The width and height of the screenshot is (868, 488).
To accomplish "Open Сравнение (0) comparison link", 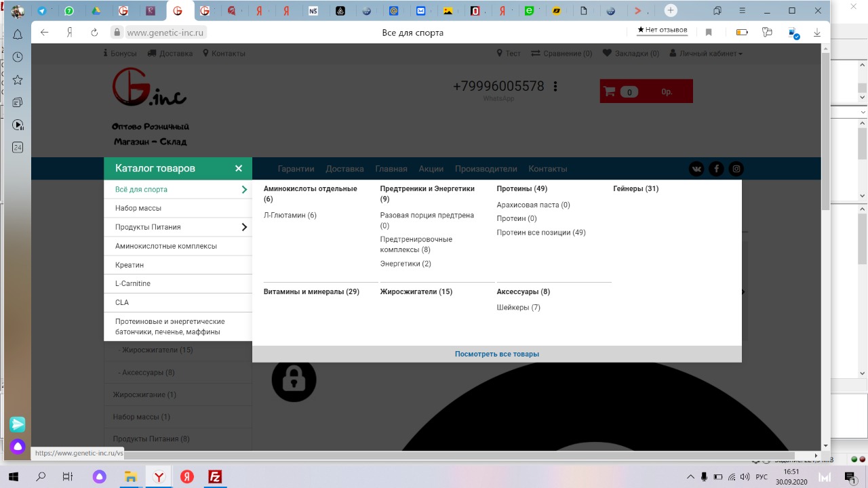I will click(561, 54).
